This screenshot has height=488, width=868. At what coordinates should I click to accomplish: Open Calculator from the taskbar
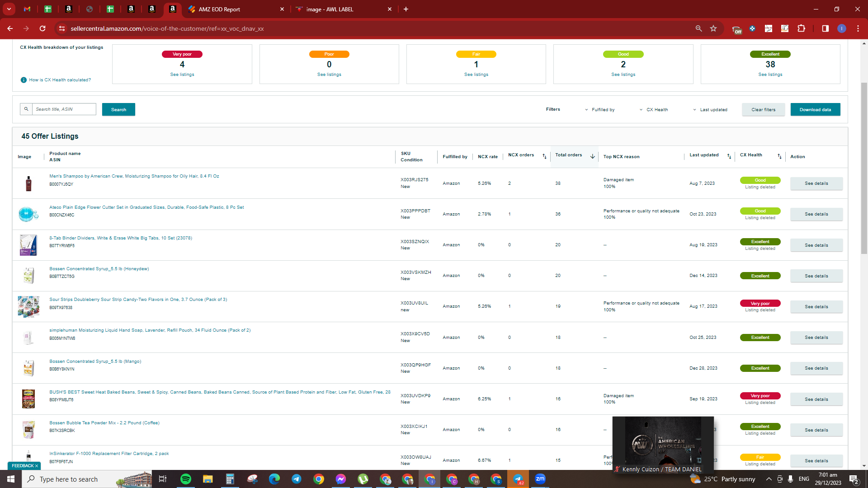point(230,479)
